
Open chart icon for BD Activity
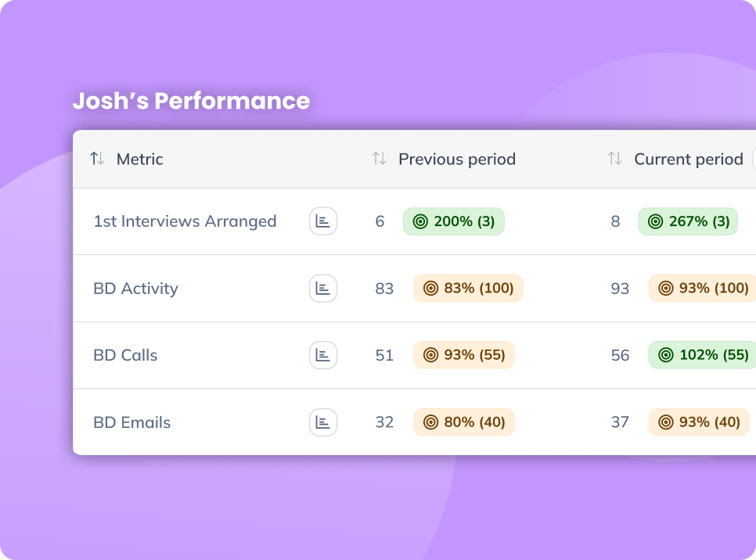[x=322, y=288]
